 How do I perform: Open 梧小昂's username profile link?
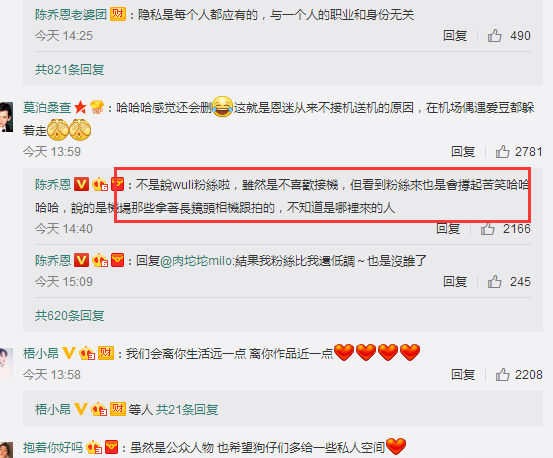click(41, 353)
